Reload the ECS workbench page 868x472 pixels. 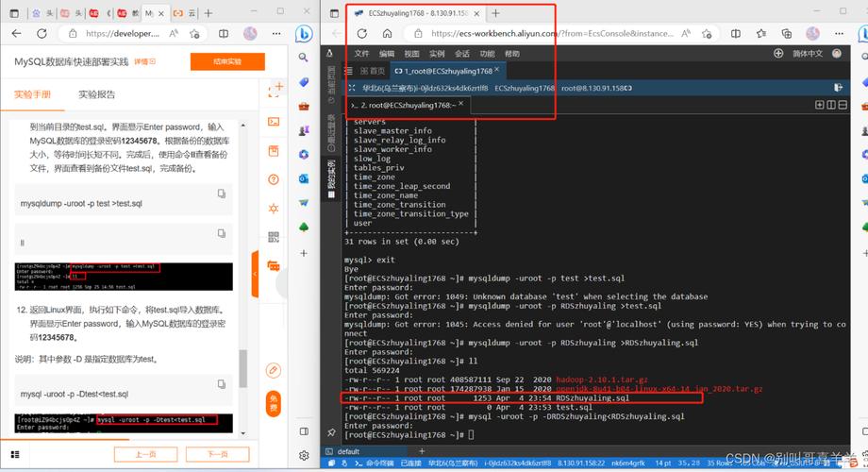[362, 34]
